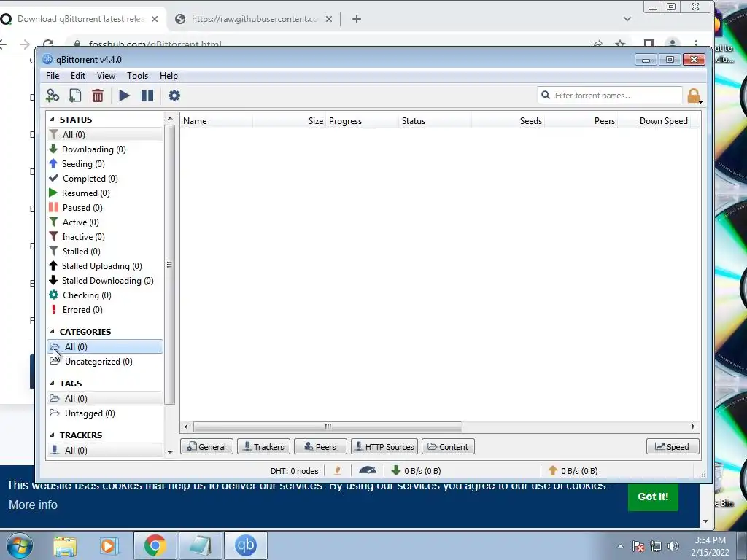Screen dimensions: 747x560
Task: Select the Untagged (0) tag filter
Action: 105,413
